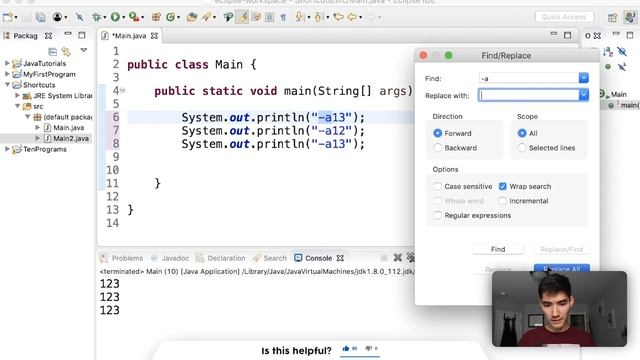Select the Main class in Outline
This screenshot has height=360, width=640.
(618, 94)
